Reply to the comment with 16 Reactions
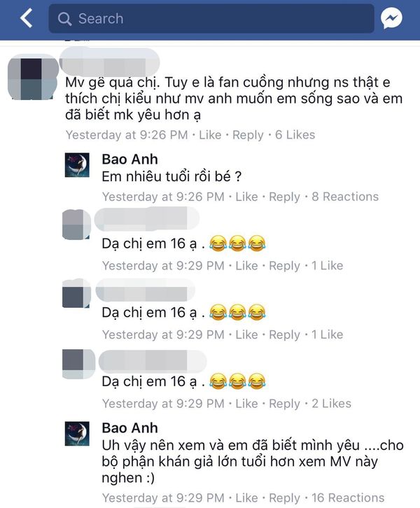Screen dimensions: 420x508 pyautogui.click(x=284, y=498)
